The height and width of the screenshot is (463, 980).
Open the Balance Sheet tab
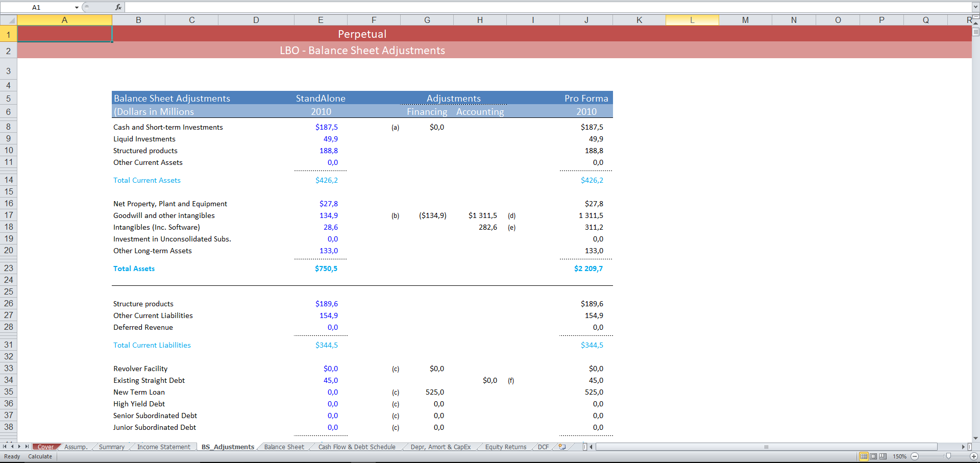284,447
